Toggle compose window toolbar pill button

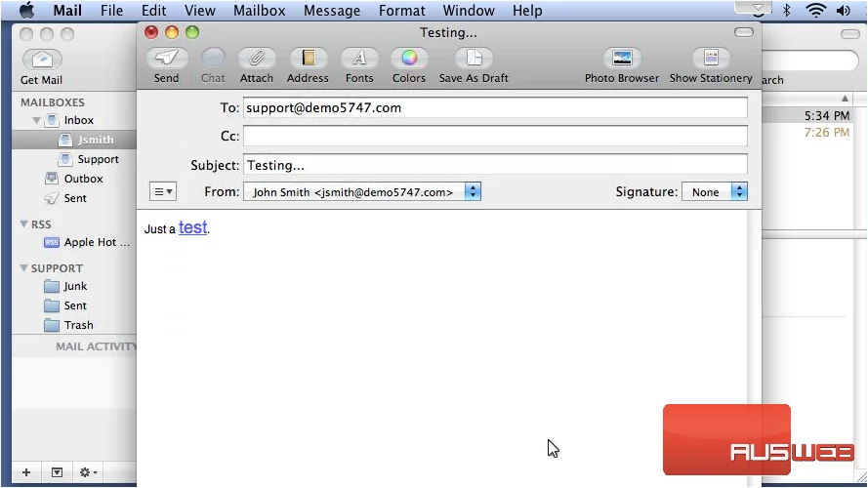click(x=743, y=32)
